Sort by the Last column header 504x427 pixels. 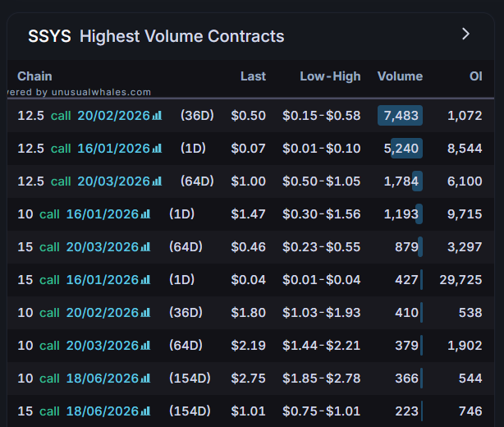click(x=253, y=76)
